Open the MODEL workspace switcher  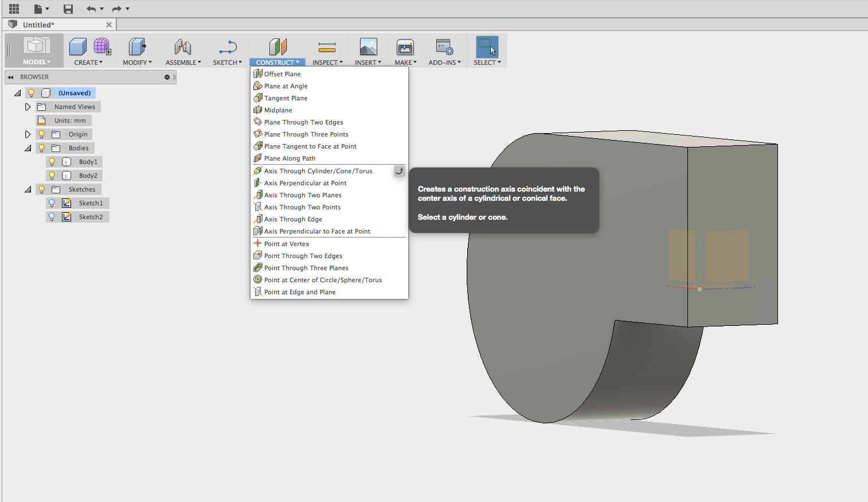click(x=35, y=50)
